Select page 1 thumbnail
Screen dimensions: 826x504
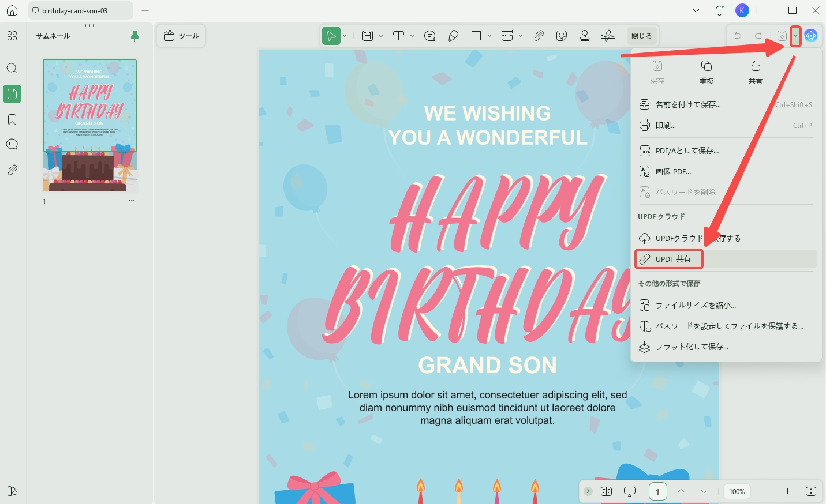pos(90,125)
